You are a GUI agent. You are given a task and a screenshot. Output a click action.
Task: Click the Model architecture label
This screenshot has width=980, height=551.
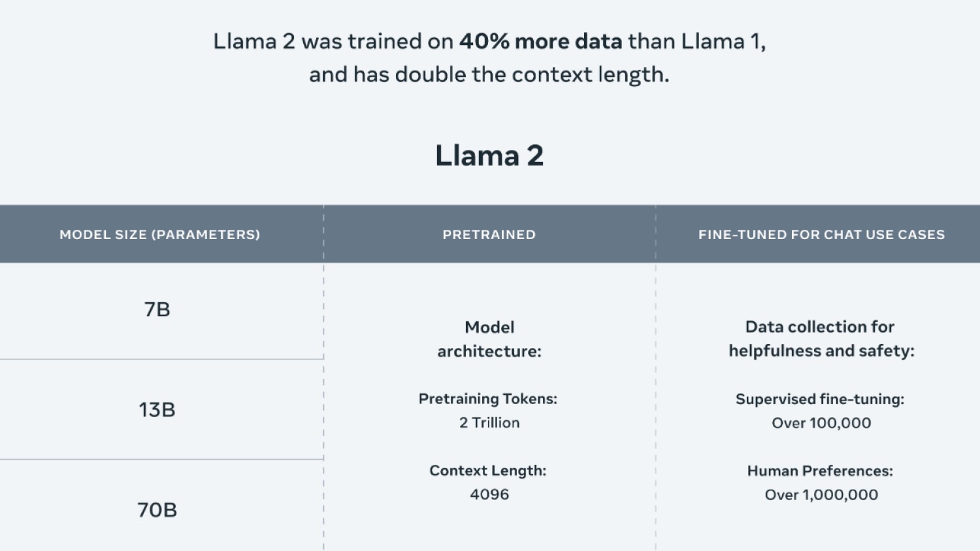click(489, 339)
